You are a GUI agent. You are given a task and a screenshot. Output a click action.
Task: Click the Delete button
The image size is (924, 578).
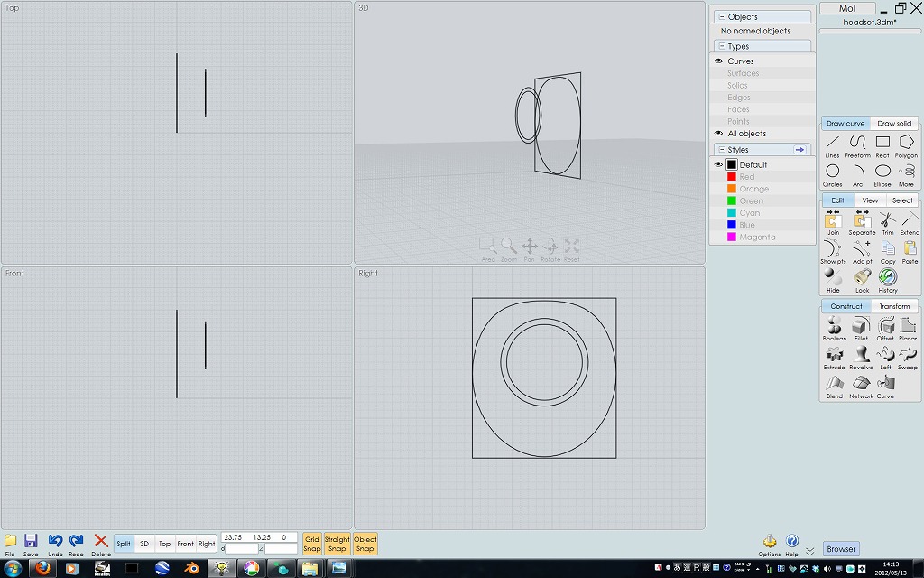pyautogui.click(x=101, y=545)
